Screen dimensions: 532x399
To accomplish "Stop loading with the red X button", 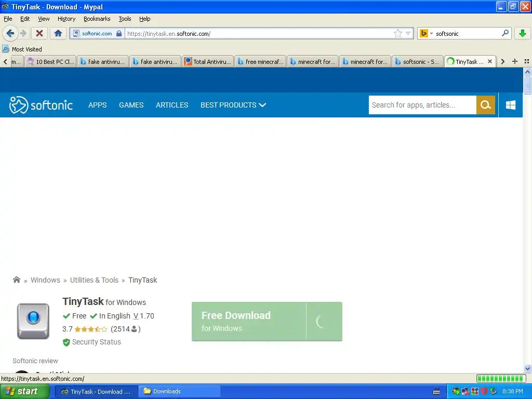I will pyautogui.click(x=39, y=33).
